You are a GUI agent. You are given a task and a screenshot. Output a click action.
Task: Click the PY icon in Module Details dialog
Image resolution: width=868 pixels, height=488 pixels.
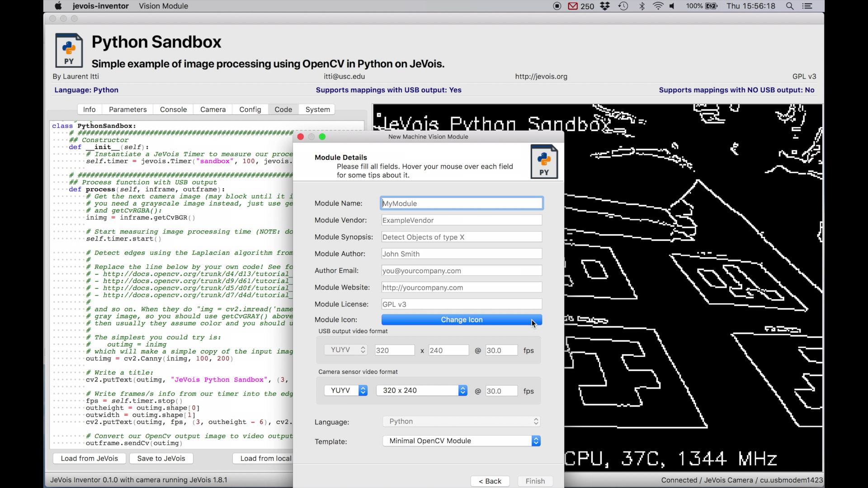(544, 161)
